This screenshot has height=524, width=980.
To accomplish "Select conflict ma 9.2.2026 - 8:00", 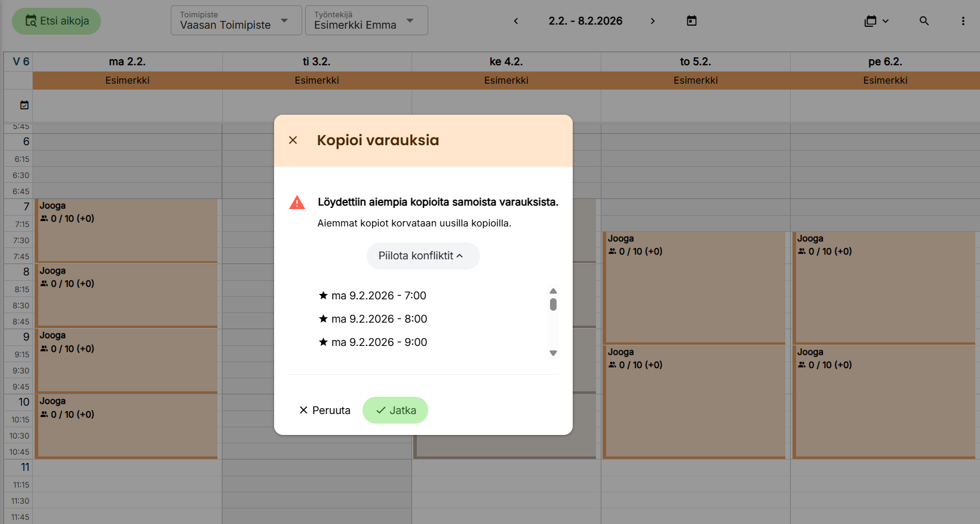I will [x=379, y=319].
